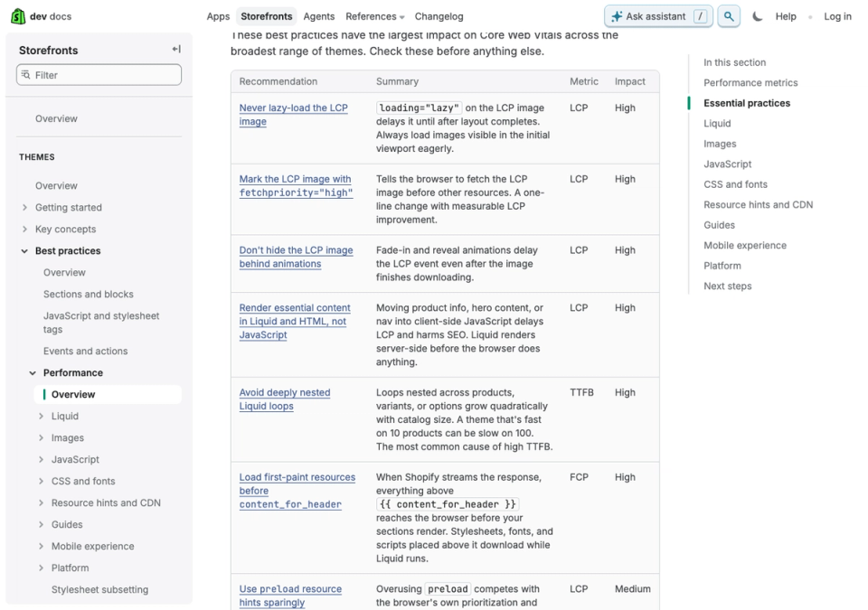The height and width of the screenshot is (610, 868).
Task: Jump to Resource hints and CDN in contents
Action: pyautogui.click(x=758, y=205)
